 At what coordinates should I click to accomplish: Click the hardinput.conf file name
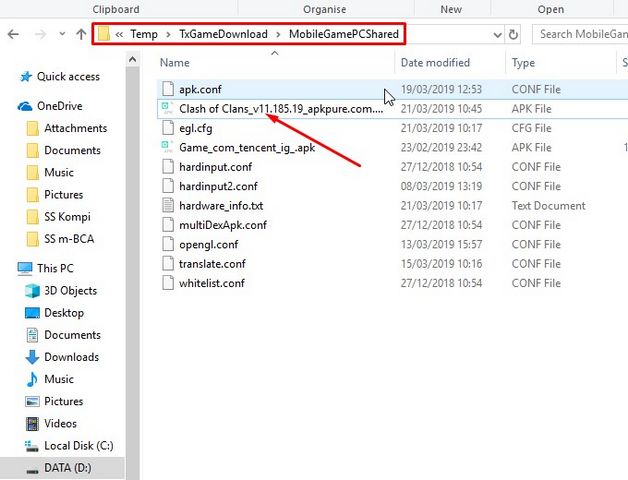215,167
